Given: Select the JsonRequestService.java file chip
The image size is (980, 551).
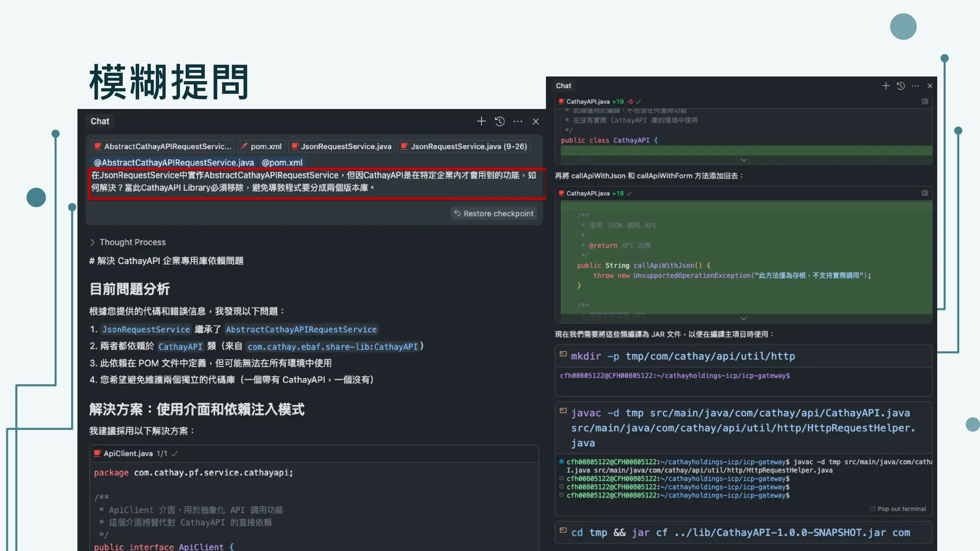Looking at the screenshot, I should [x=342, y=146].
